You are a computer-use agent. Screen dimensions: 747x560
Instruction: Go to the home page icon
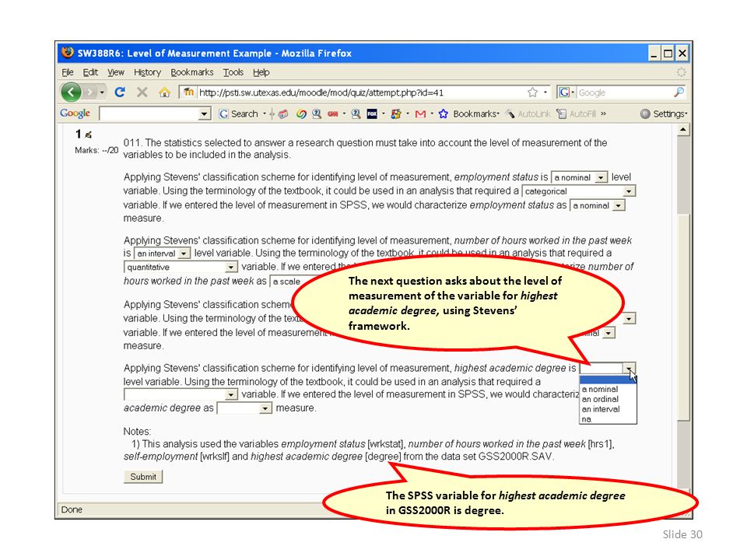click(x=164, y=92)
